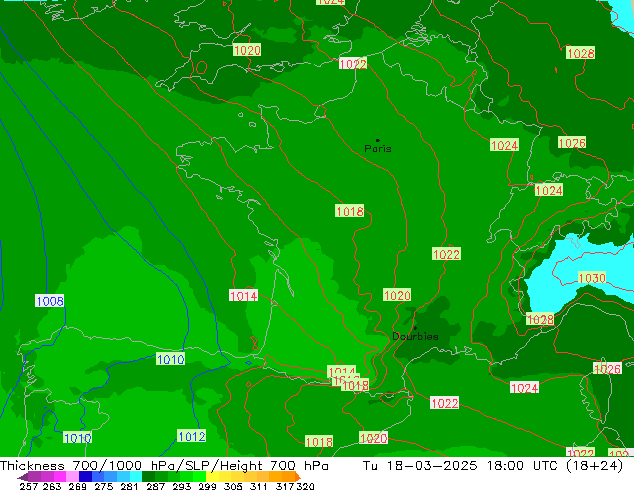
Task: Click the '(18+24)' forecast offset text
Action: 594,466
